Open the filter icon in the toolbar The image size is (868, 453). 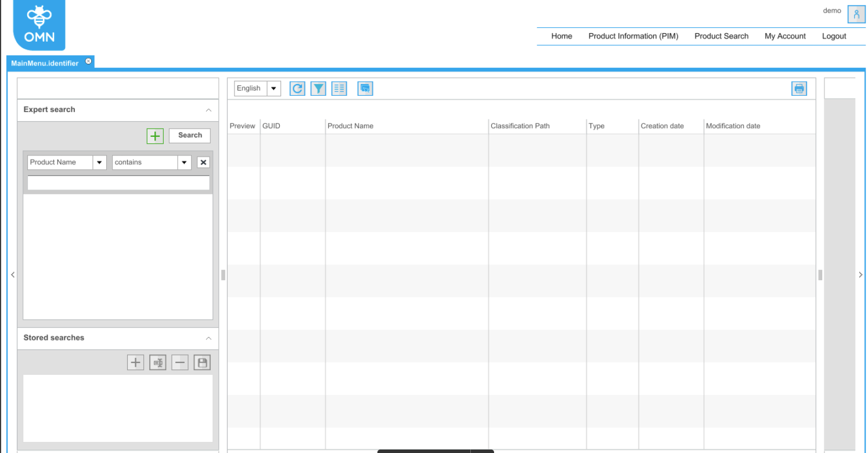[x=318, y=88]
